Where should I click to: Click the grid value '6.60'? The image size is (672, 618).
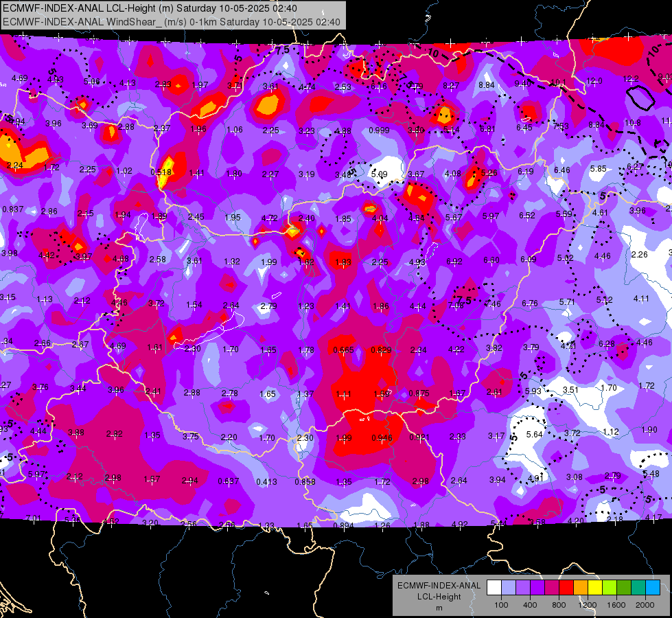491,260
